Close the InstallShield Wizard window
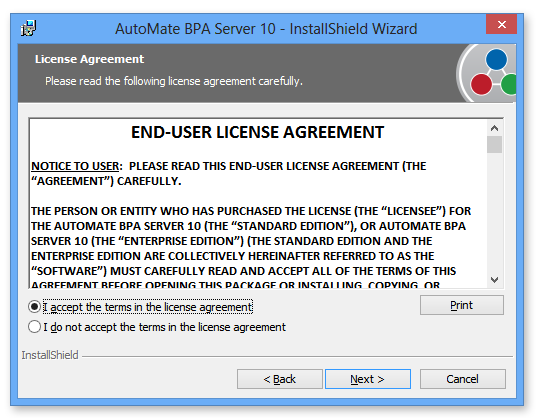Viewport: 537px width, 418px height. coord(501,24)
